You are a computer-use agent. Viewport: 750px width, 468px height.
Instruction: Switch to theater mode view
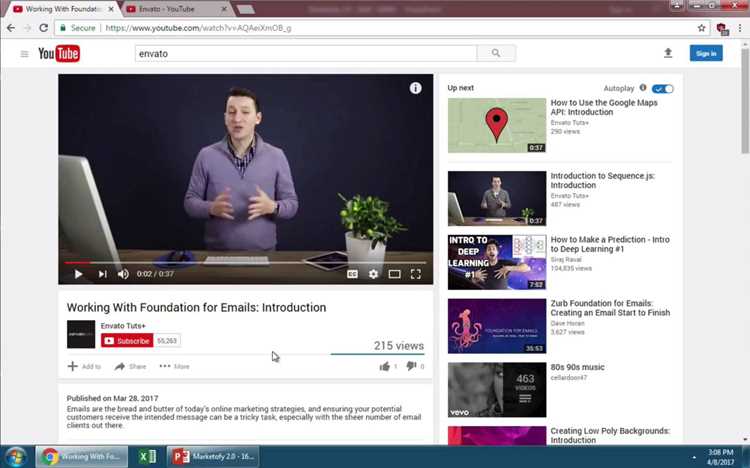click(395, 274)
